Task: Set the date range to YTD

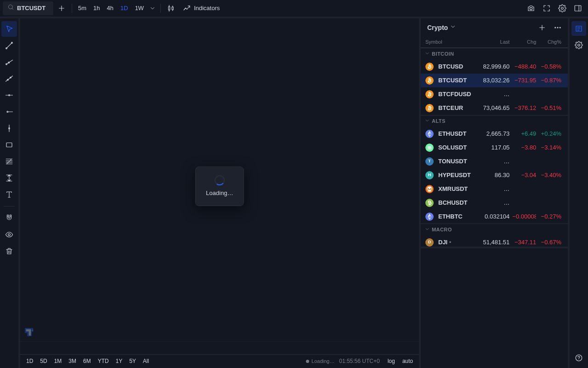Action: (103, 361)
